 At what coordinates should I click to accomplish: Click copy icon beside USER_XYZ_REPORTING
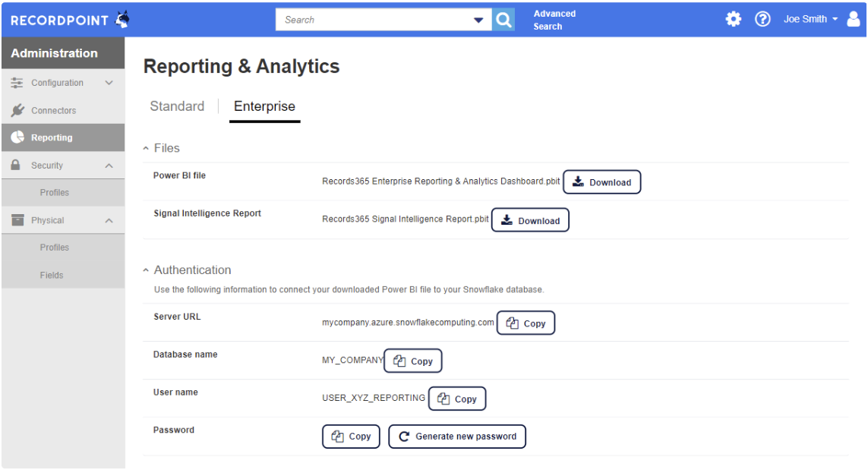point(443,399)
